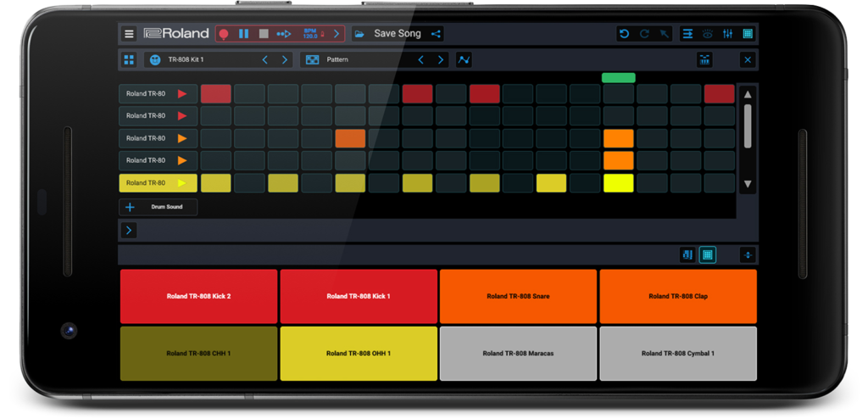
Task: Expand the panel with the small chevron
Action: 129,230
